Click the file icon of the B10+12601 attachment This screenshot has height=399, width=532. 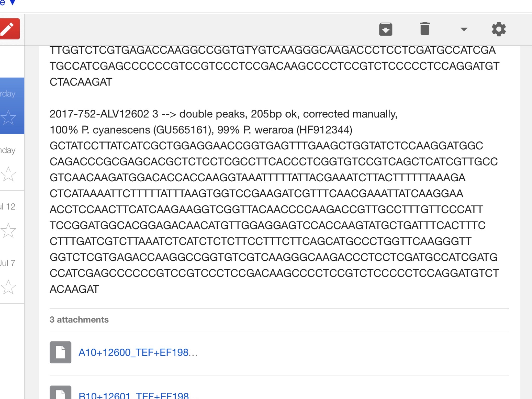(60, 393)
